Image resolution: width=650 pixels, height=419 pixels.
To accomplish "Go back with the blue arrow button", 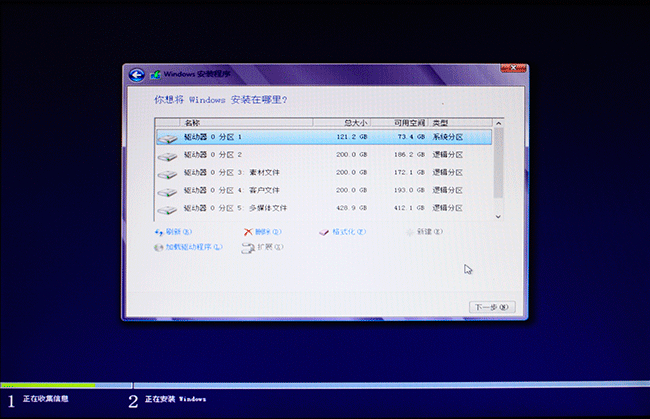I will click(x=137, y=75).
